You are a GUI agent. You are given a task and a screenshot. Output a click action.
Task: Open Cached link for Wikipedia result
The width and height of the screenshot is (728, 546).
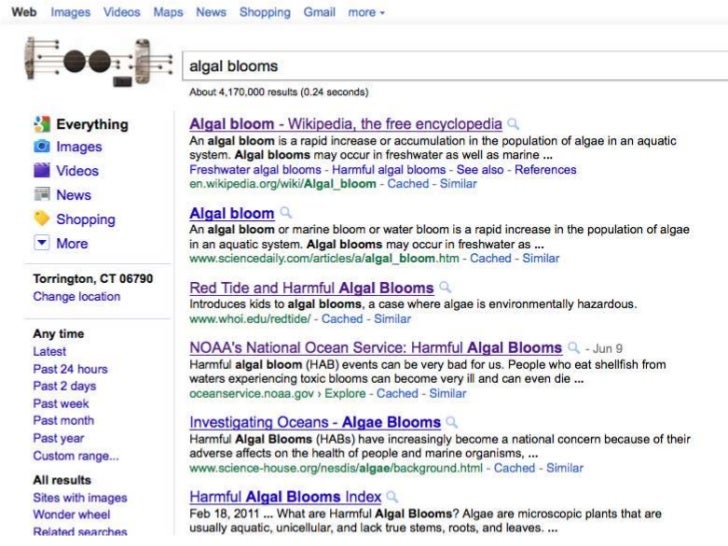point(408,184)
